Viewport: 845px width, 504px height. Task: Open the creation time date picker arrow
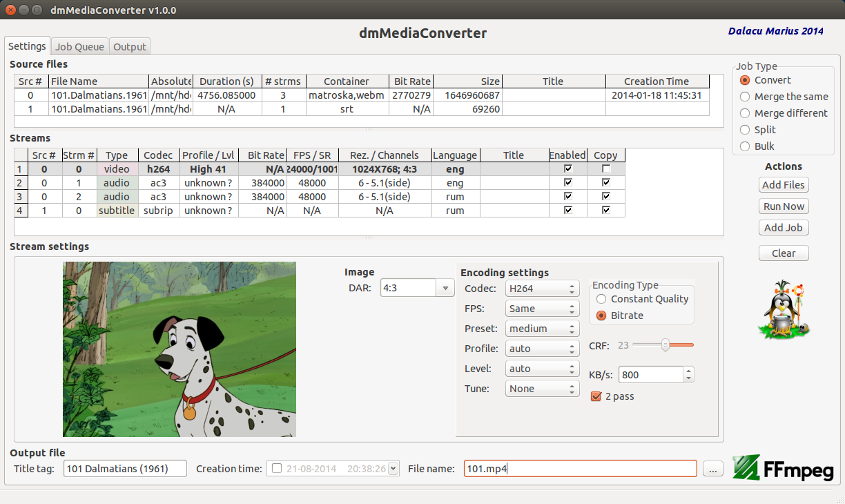394,469
